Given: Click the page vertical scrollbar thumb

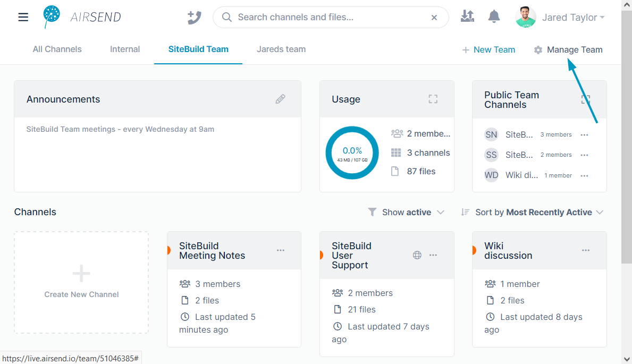Looking at the screenshot, I should click(626, 137).
